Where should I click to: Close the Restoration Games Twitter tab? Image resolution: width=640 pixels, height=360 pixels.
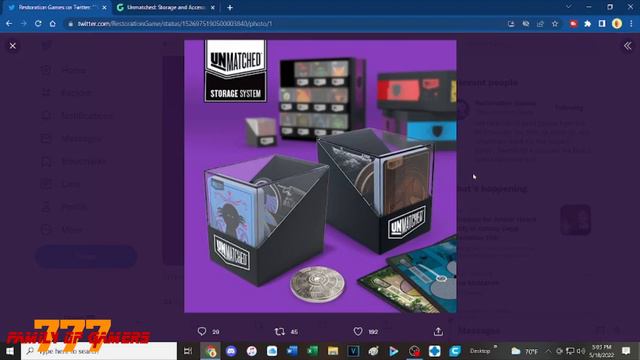point(104,7)
